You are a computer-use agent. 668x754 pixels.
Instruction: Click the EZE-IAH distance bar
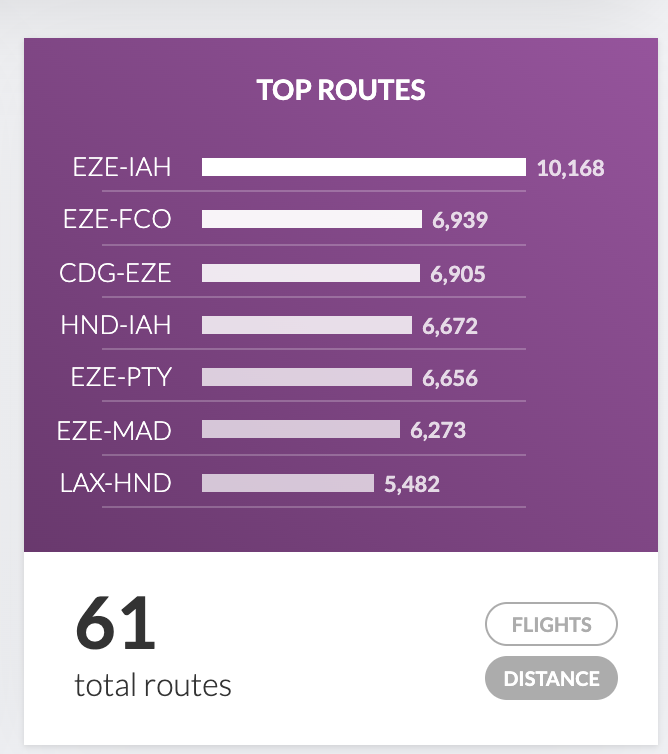click(x=363, y=167)
